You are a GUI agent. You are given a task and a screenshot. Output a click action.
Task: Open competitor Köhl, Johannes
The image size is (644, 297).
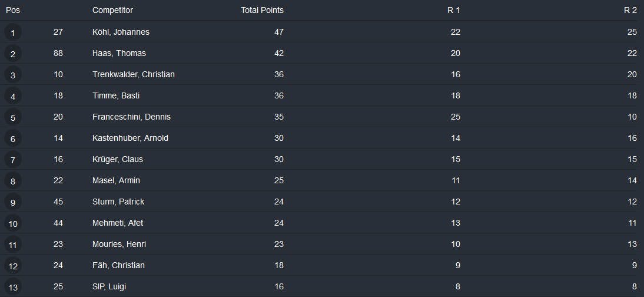pyautogui.click(x=121, y=32)
